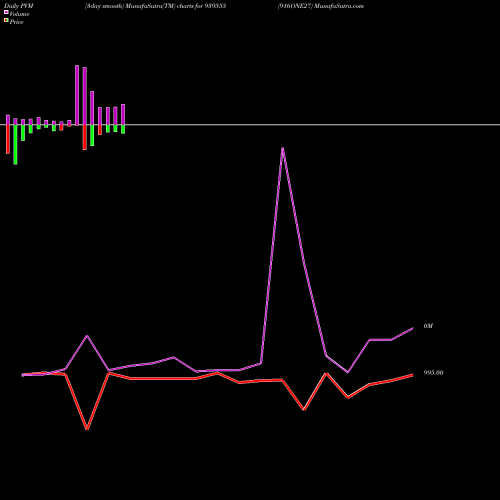Click the MunafaSutra charts for 939555 heading

tap(155, 6)
